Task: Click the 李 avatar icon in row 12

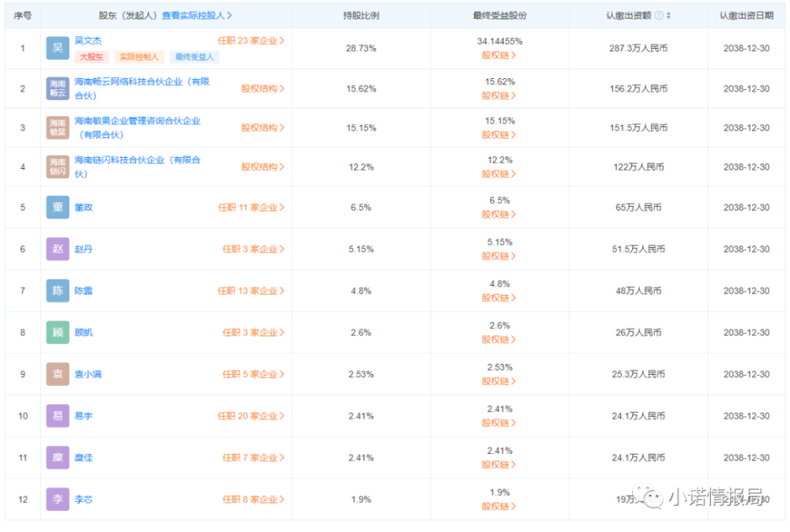Action: point(58,500)
